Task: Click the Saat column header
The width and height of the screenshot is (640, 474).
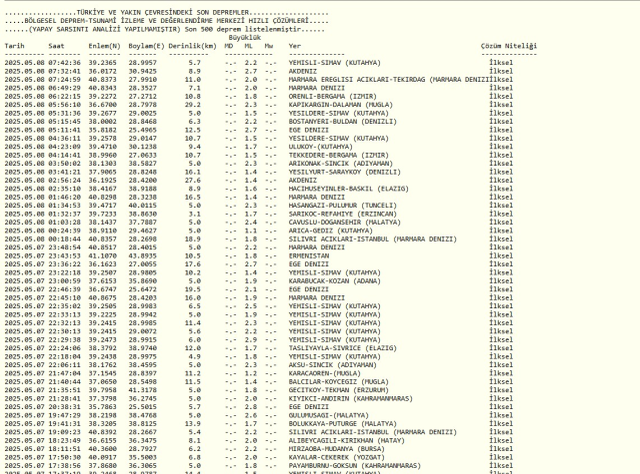Action: click(x=56, y=46)
